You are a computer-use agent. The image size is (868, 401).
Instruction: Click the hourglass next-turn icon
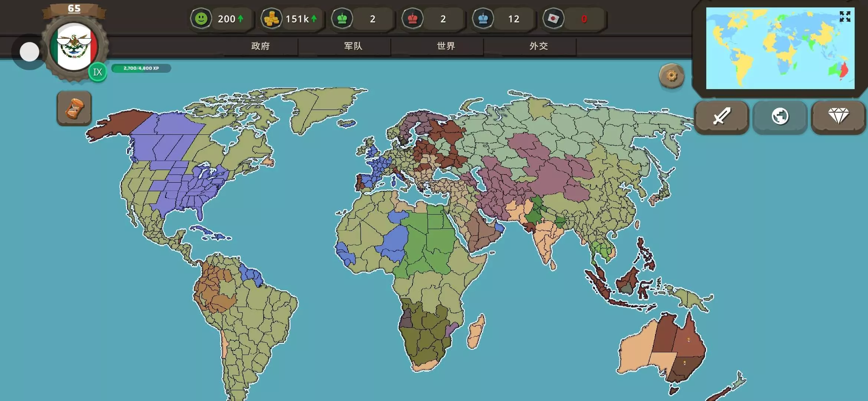[x=74, y=108]
